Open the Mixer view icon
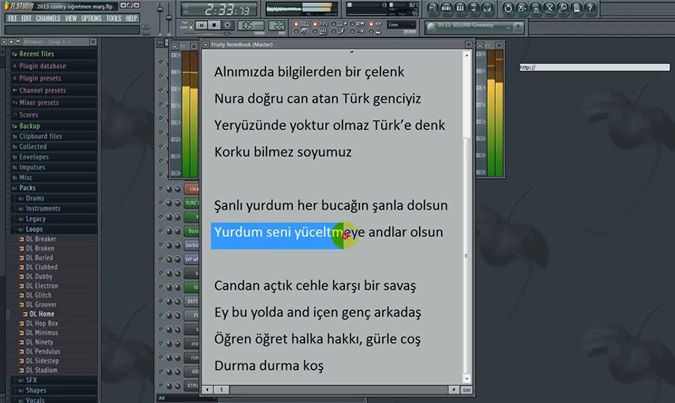Viewport: 675px width, 403px height. (488, 8)
